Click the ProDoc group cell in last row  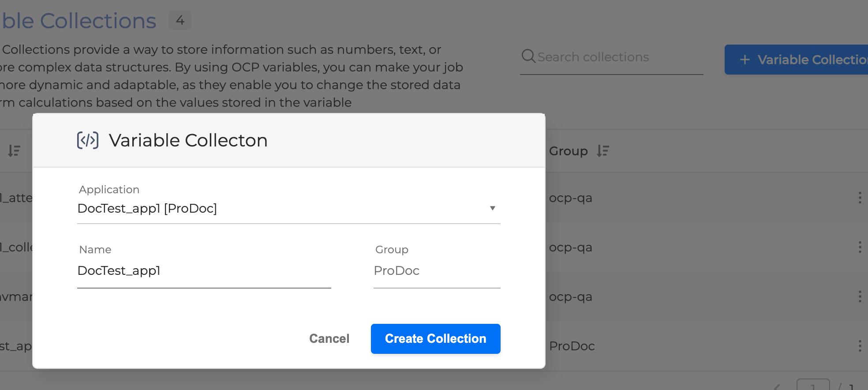tap(572, 346)
